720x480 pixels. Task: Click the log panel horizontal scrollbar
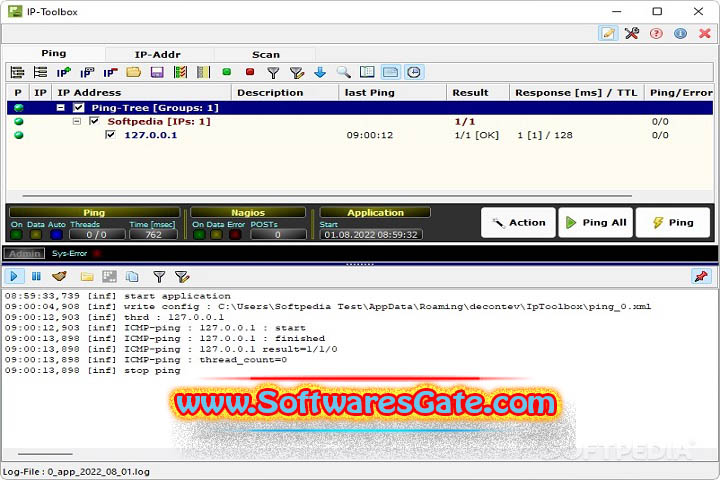point(45,454)
